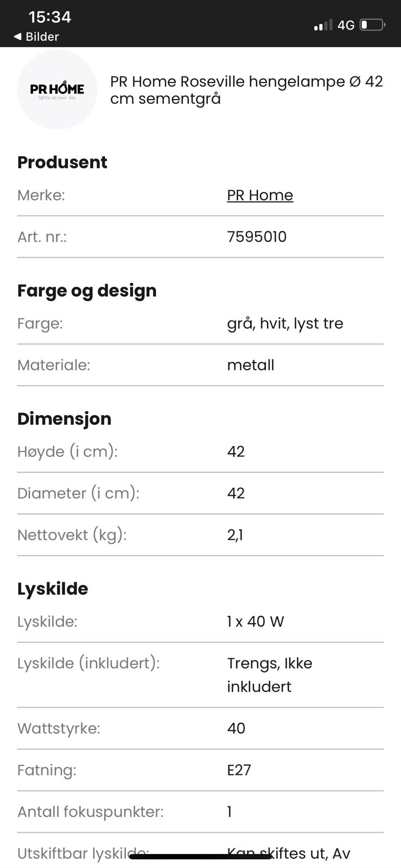Tap the color value grå, hvit, lyst tre
401x868 pixels.
285,323
